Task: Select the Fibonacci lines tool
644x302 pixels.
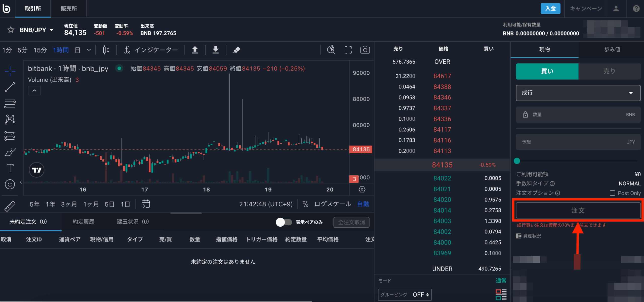Action: pyautogui.click(x=10, y=103)
